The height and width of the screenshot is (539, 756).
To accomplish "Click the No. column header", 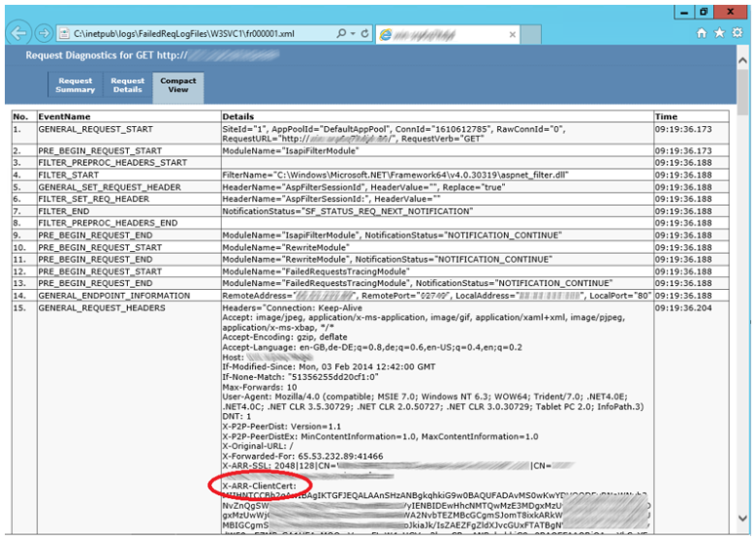I will point(21,116).
